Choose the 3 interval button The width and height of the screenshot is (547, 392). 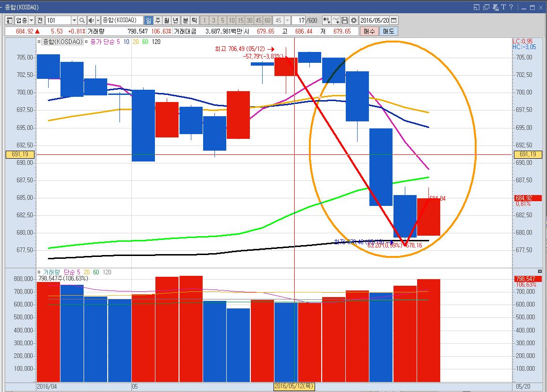pyautogui.click(x=214, y=20)
